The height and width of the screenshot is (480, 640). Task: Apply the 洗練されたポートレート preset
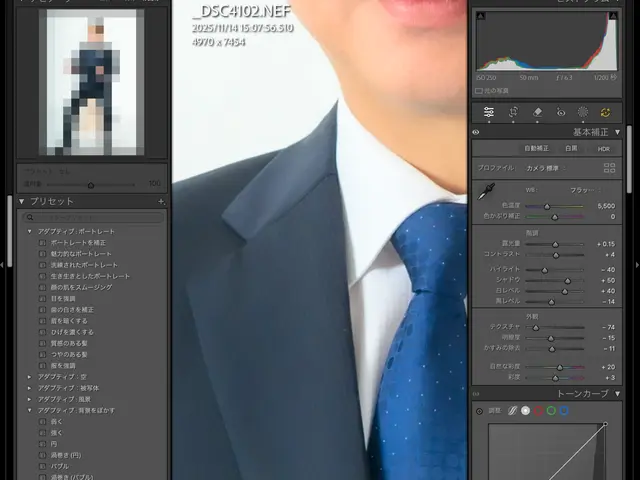(84, 265)
